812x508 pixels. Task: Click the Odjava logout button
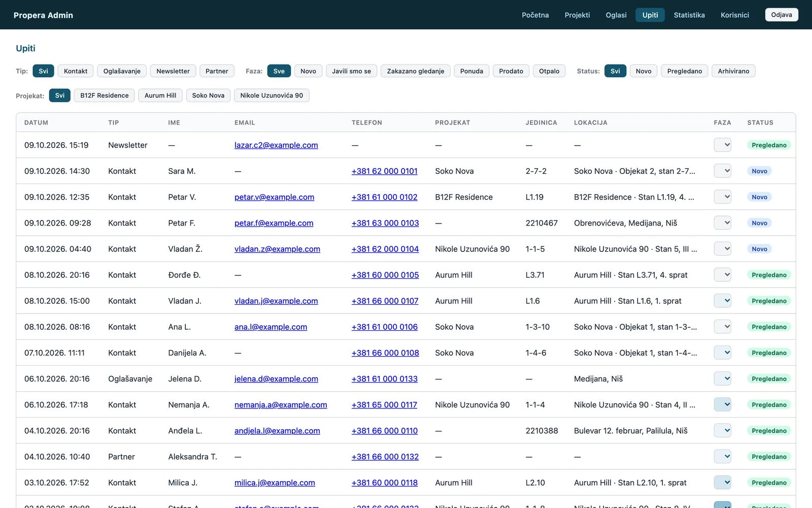pyautogui.click(x=782, y=15)
